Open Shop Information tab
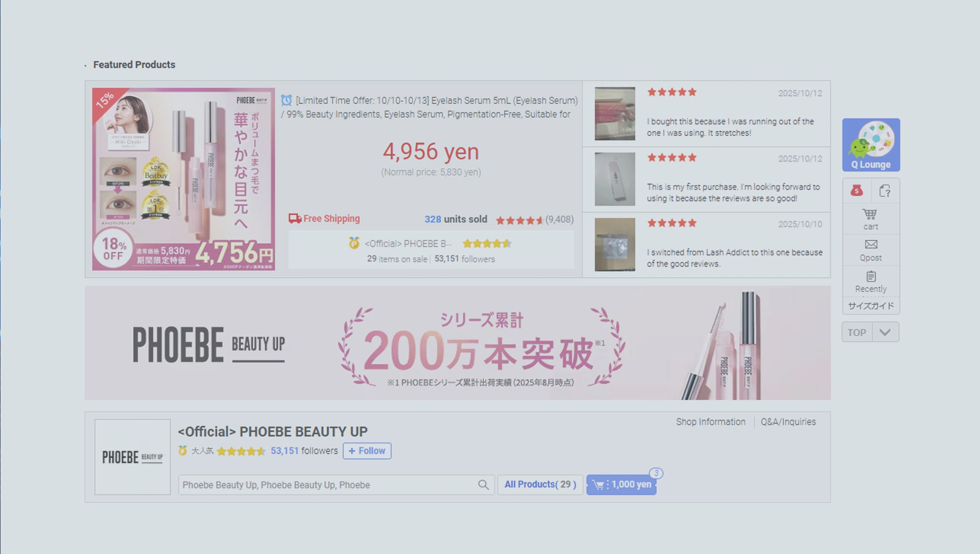The height and width of the screenshot is (554, 980). pyautogui.click(x=711, y=422)
